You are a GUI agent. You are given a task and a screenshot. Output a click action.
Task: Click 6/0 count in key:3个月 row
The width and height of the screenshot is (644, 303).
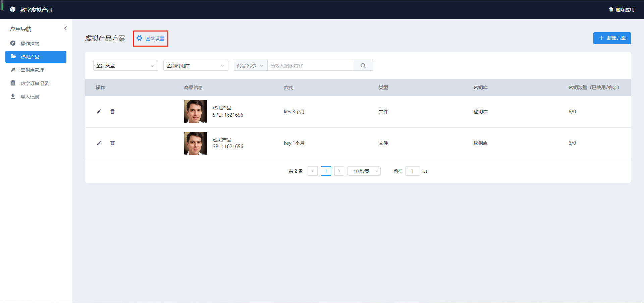tap(572, 112)
